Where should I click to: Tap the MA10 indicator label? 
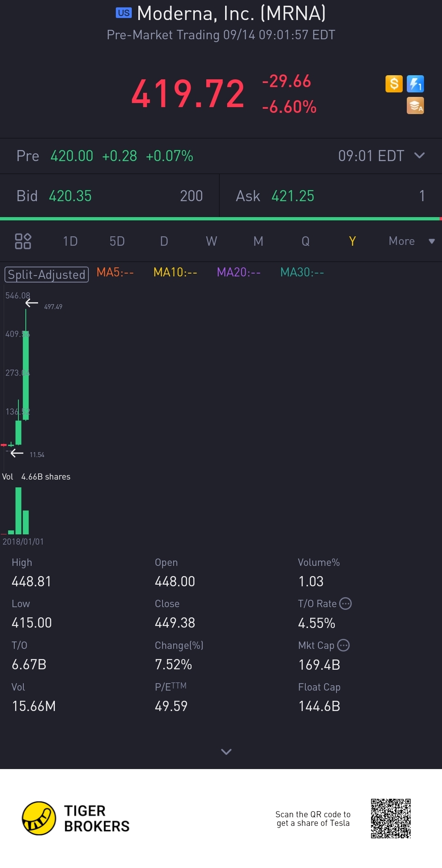click(x=175, y=272)
